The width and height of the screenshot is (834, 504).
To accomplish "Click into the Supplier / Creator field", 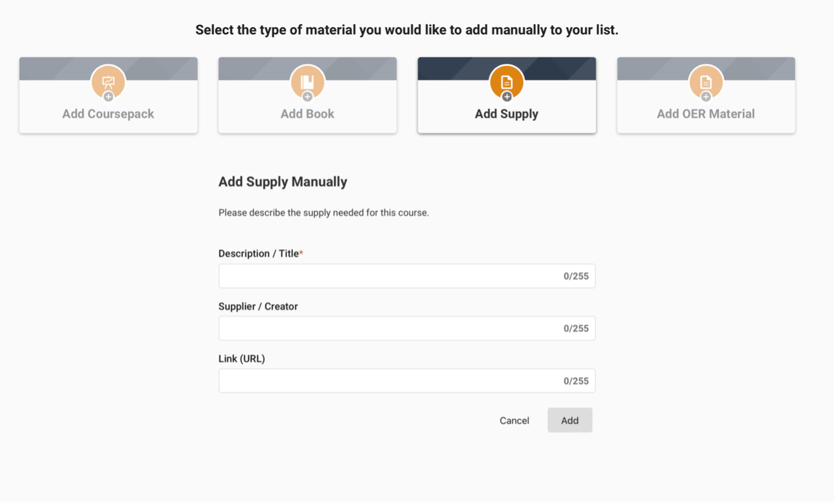I will pos(385,328).
